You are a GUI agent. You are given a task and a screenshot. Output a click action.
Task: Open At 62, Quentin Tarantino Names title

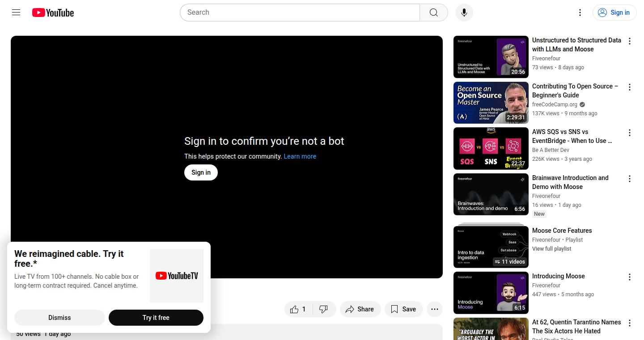pyautogui.click(x=576, y=327)
